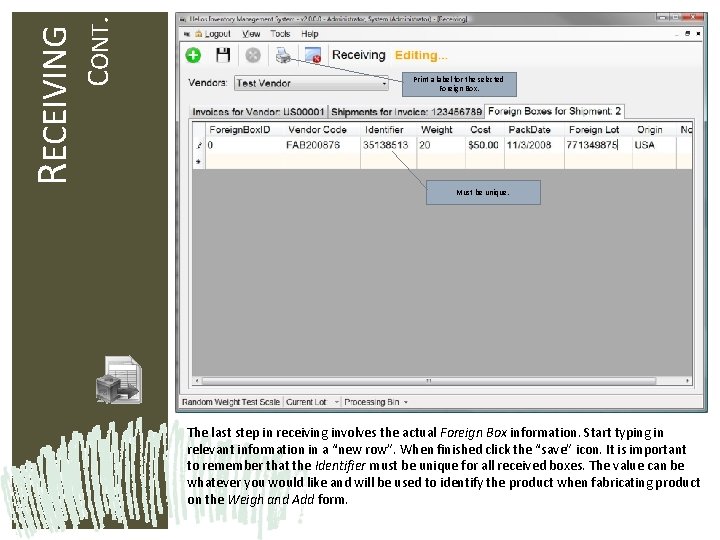
Task: Open the View menu
Action: tap(251, 34)
